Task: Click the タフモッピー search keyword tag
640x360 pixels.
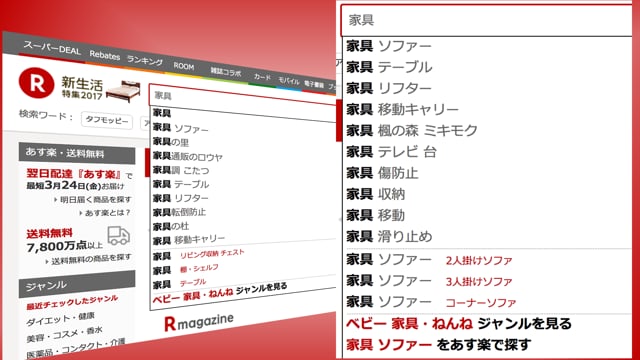Action: [x=107, y=120]
